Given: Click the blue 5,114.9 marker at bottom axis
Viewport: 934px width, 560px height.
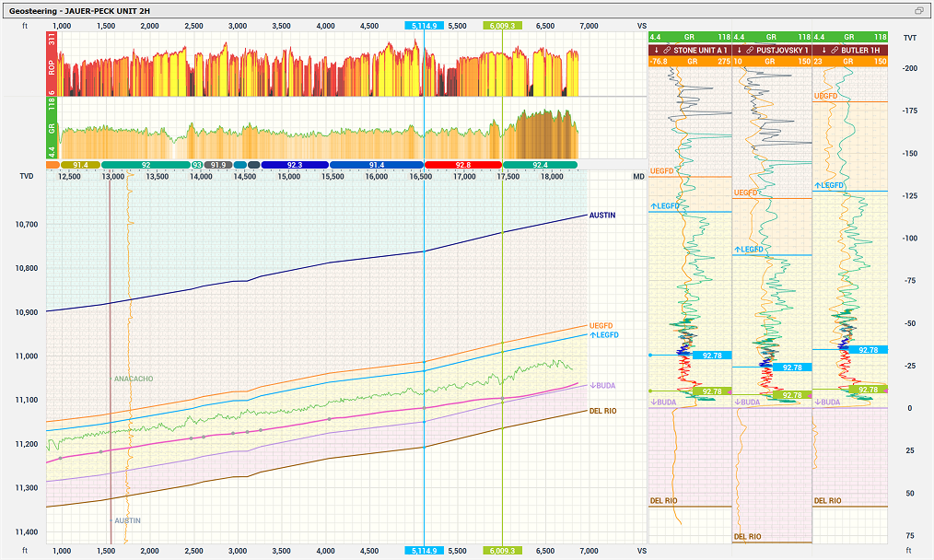Looking at the screenshot, I should (x=424, y=551).
